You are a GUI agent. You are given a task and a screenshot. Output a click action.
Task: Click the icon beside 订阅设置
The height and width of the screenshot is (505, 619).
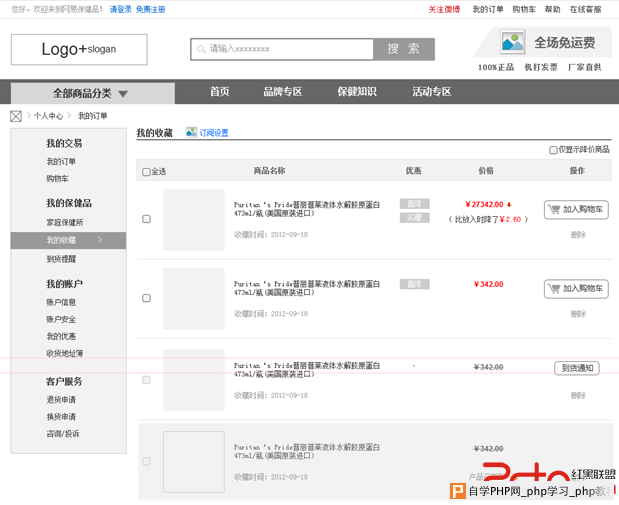(191, 132)
